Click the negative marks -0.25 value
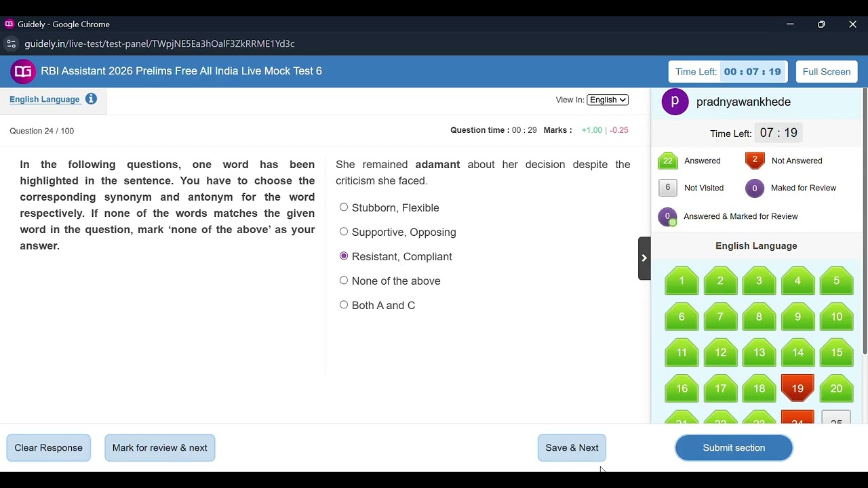Viewport: 868px width, 488px height. click(x=619, y=130)
